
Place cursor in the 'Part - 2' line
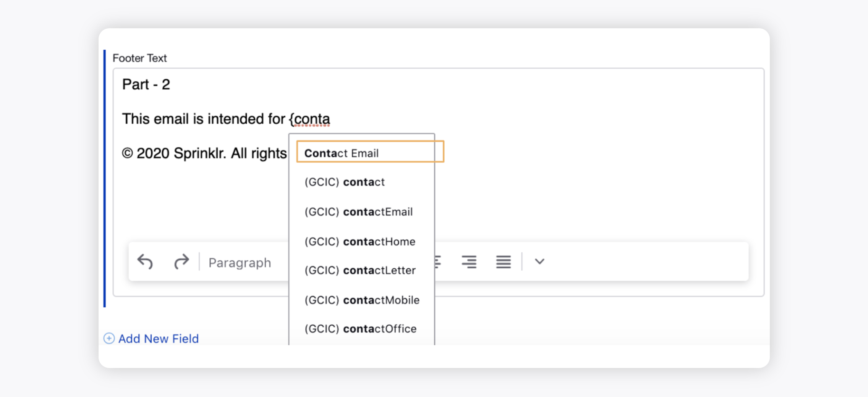point(146,84)
